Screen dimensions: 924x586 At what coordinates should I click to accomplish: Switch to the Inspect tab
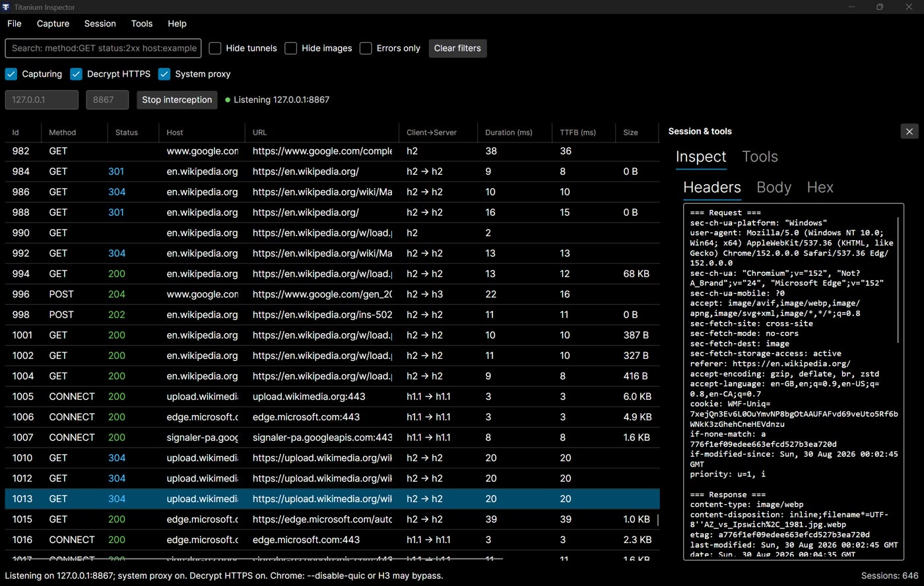tap(701, 157)
